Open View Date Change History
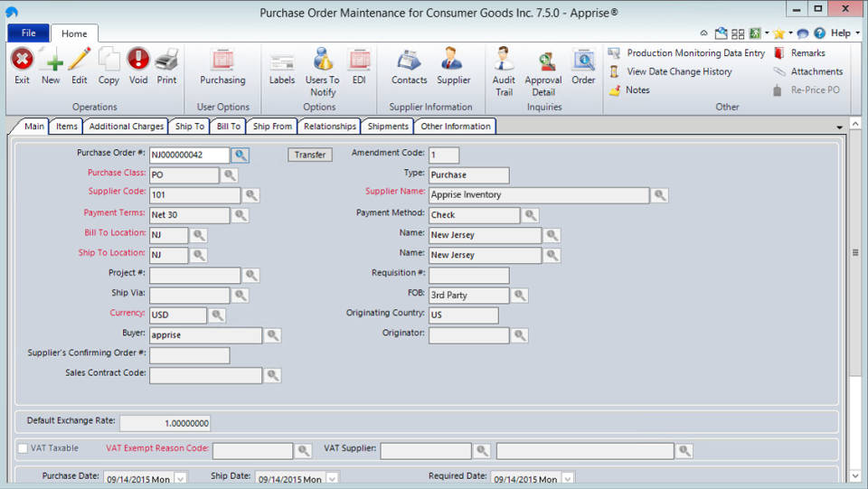The image size is (868, 489). 679,71
